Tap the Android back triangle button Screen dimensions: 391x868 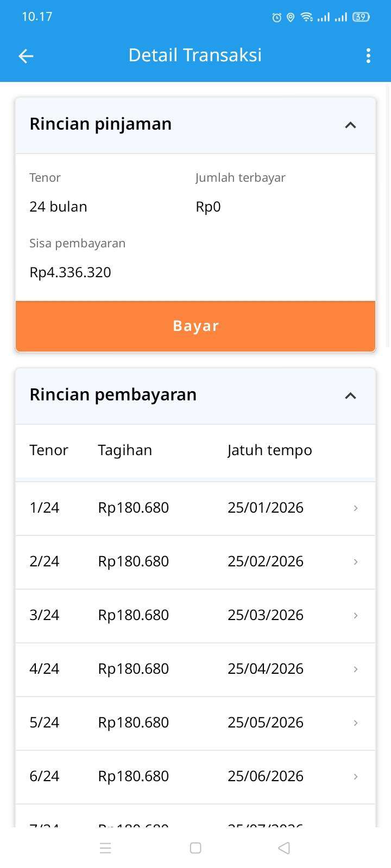click(x=283, y=848)
